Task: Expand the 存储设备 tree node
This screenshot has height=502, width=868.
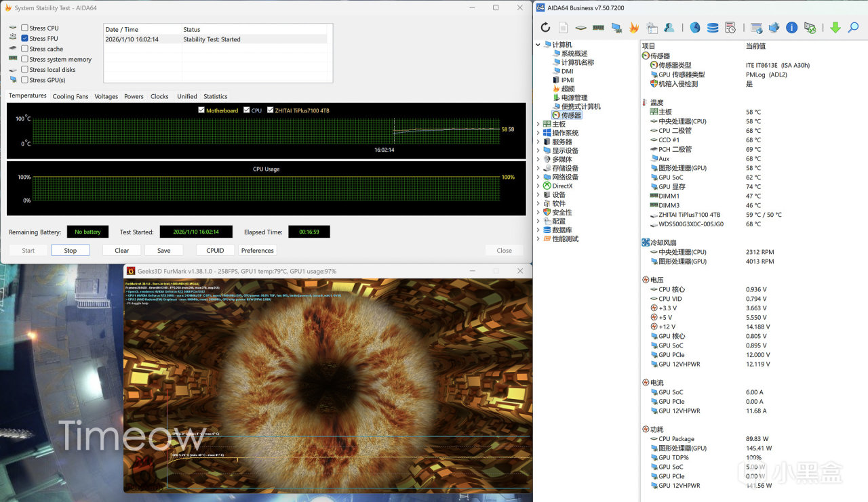Action: (538, 168)
